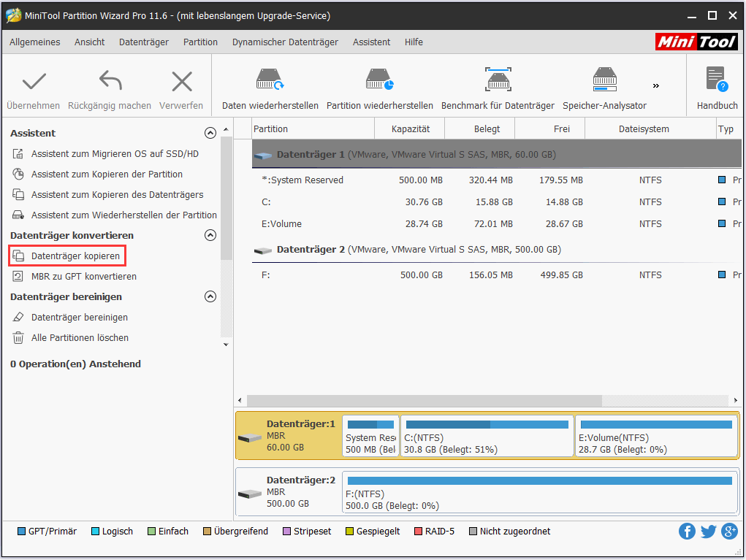Open the Datenträger menu

144,42
